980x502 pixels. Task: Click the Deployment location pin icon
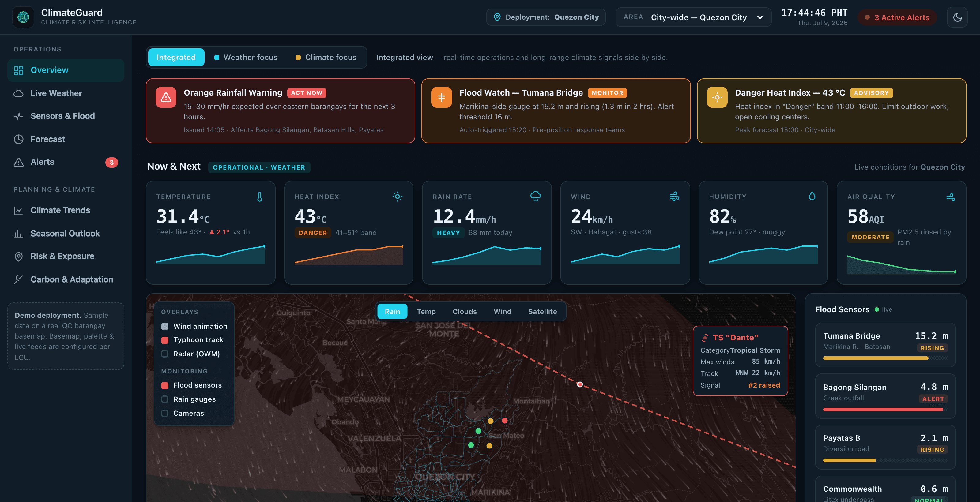click(497, 17)
